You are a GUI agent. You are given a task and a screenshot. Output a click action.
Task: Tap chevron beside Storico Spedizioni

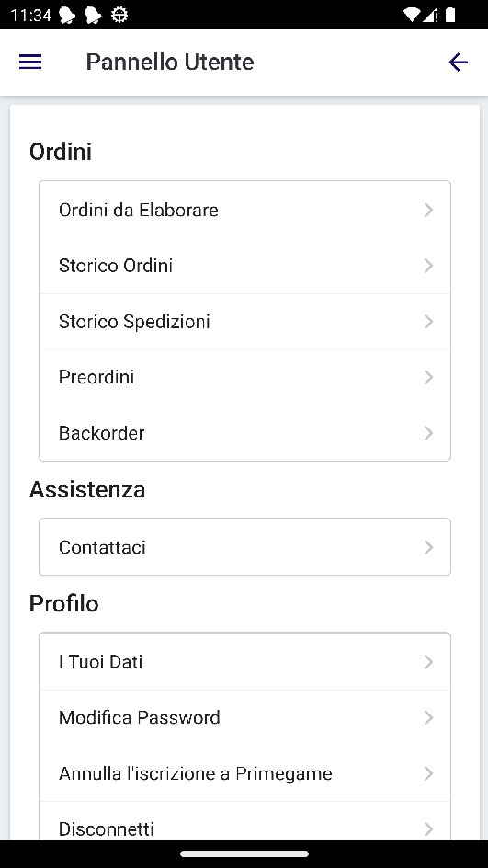(428, 322)
